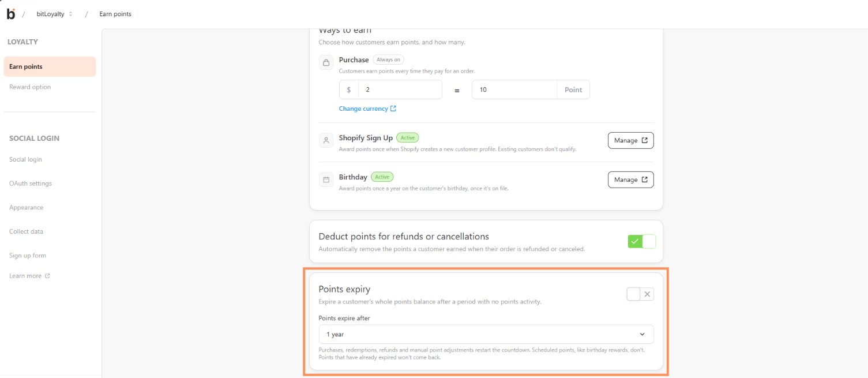Click the Points expire after label
Viewport: 868px width, 378px height.
coord(345,318)
